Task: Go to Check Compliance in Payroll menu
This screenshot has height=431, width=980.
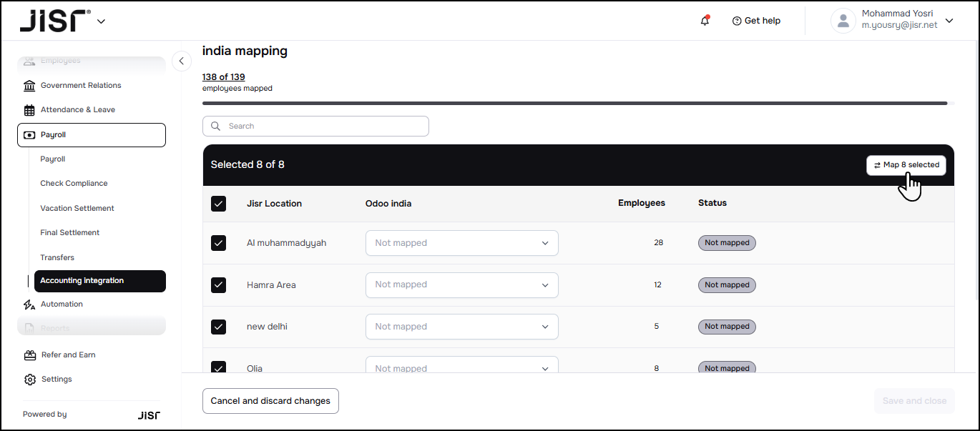Action: pos(74,184)
